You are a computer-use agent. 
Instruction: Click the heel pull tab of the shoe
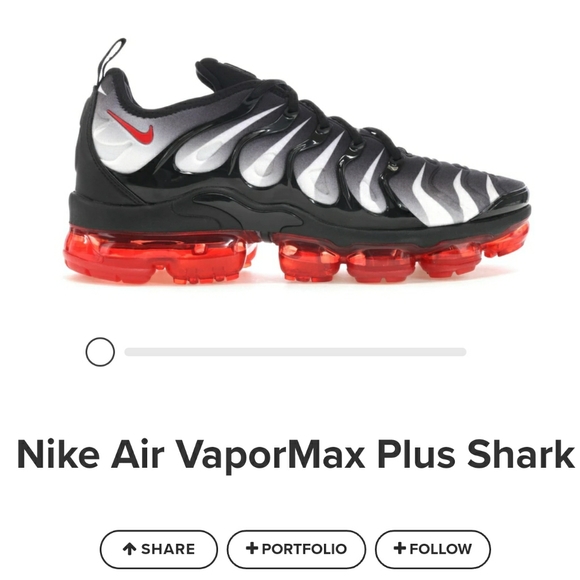[x=111, y=59]
